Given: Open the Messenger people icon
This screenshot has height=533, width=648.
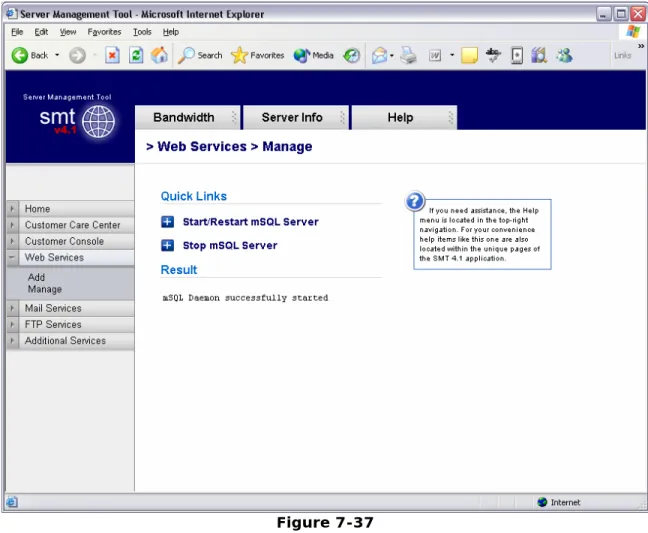Looking at the screenshot, I should 565,55.
